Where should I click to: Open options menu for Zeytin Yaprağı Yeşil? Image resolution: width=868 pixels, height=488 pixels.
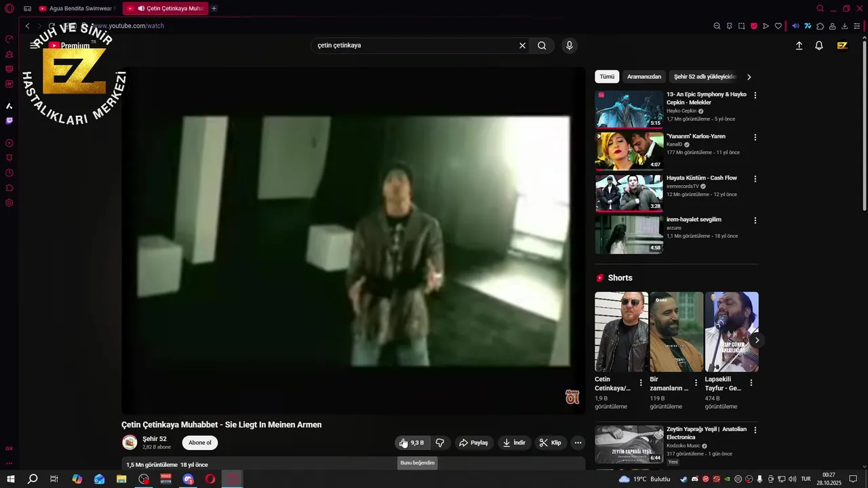(x=755, y=430)
